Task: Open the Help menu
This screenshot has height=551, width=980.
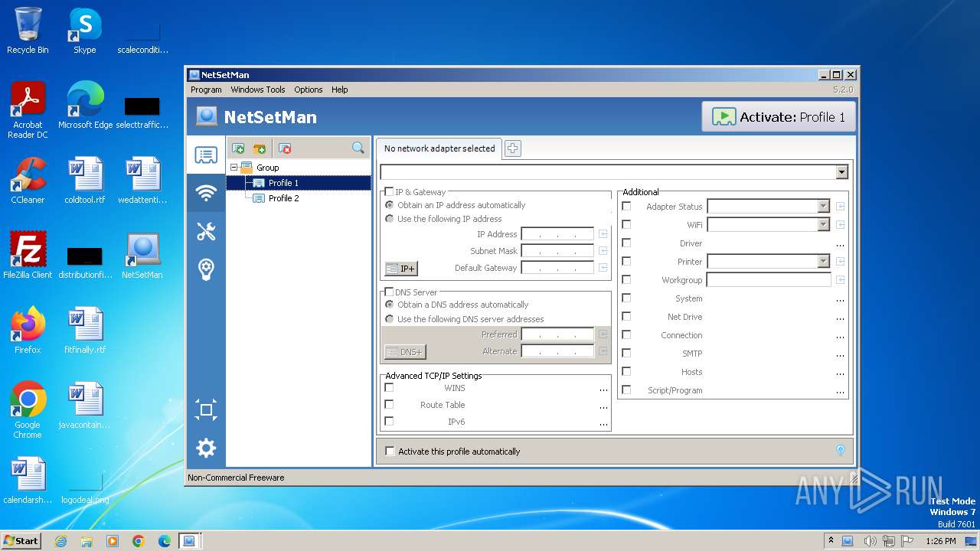Action: coord(340,90)
